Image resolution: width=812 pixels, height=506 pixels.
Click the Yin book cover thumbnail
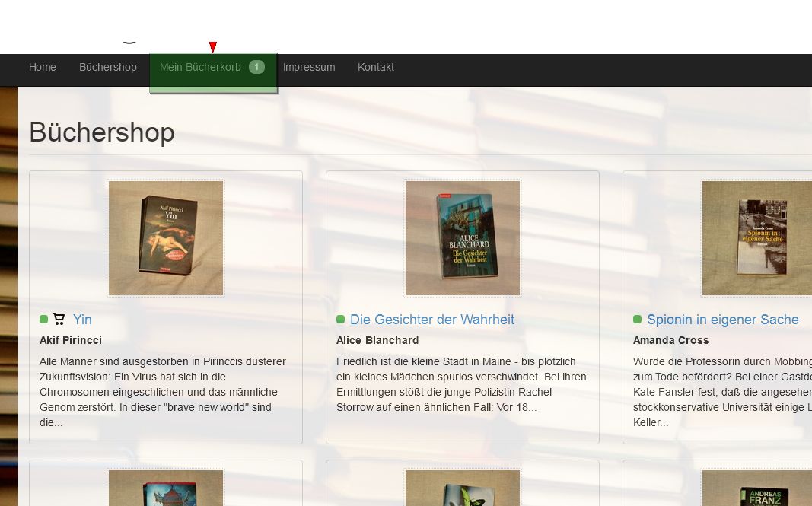pos(166,238)
